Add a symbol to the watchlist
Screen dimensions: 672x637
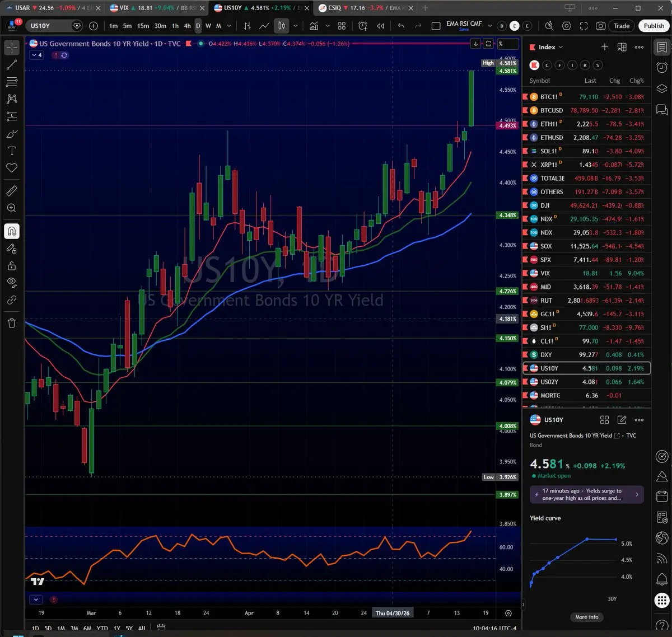point(605,47)
